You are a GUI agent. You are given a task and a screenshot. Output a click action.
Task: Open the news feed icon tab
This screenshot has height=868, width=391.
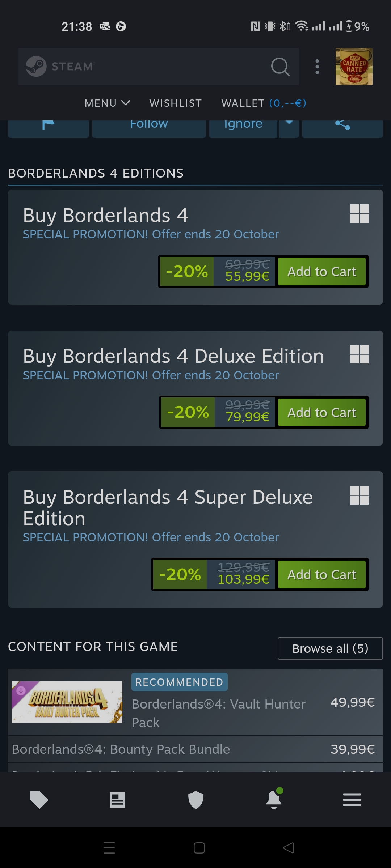tap(117, 800)
